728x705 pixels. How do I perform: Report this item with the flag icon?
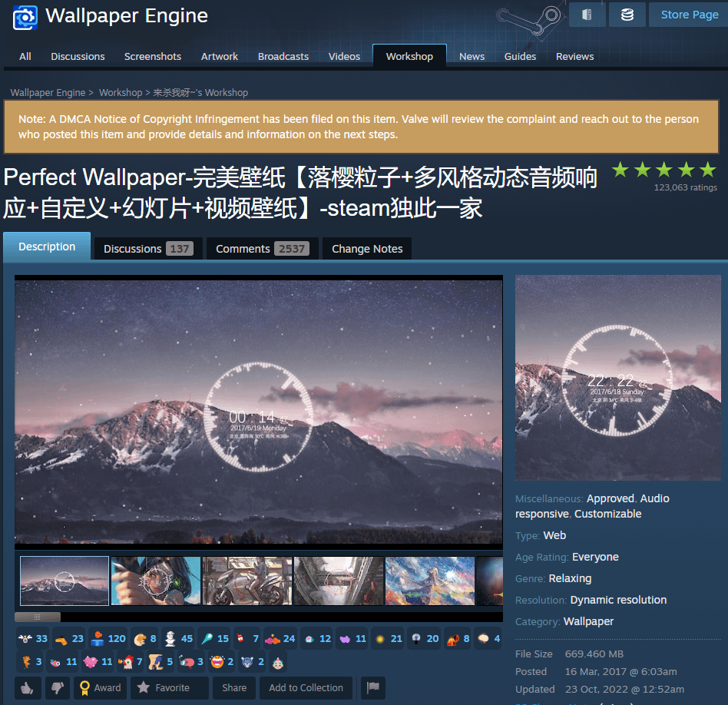point(373,688)
